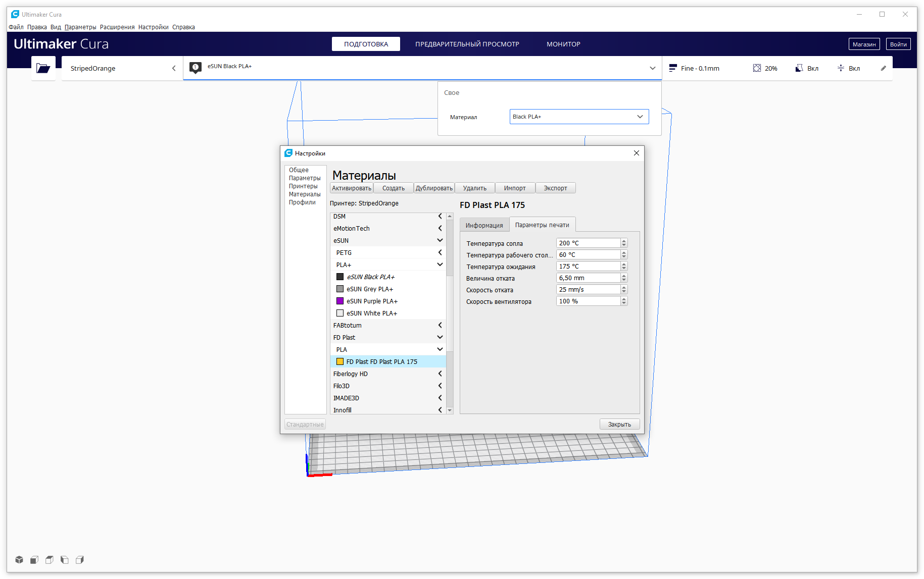Open the StripedOrange printer selector
The image size is (924, 579).
tap(122, 68)
